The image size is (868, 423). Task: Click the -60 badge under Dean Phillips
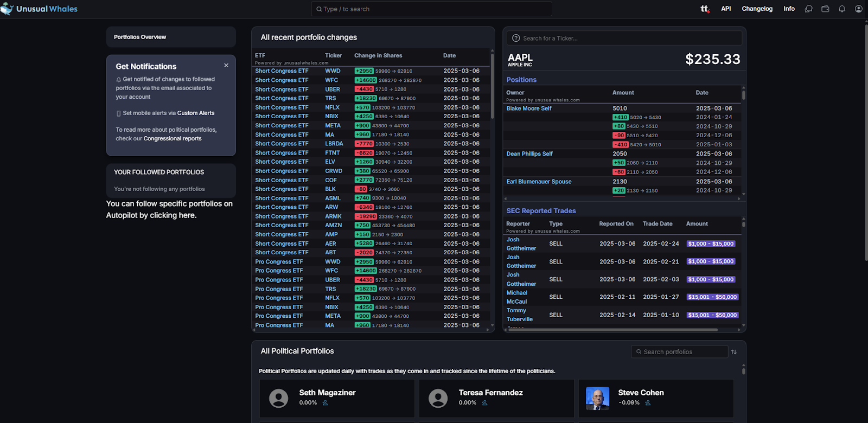click(619, 172)
